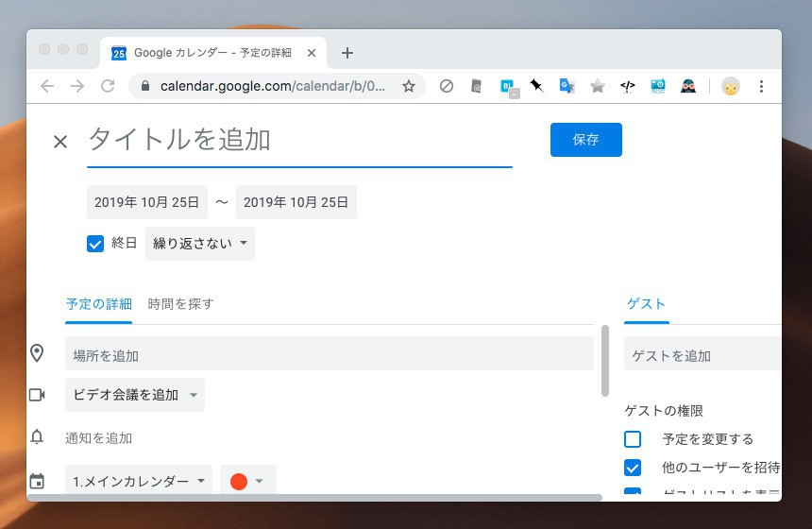
Task: Close the event editor with the X icon
Action: click(60, 142)
